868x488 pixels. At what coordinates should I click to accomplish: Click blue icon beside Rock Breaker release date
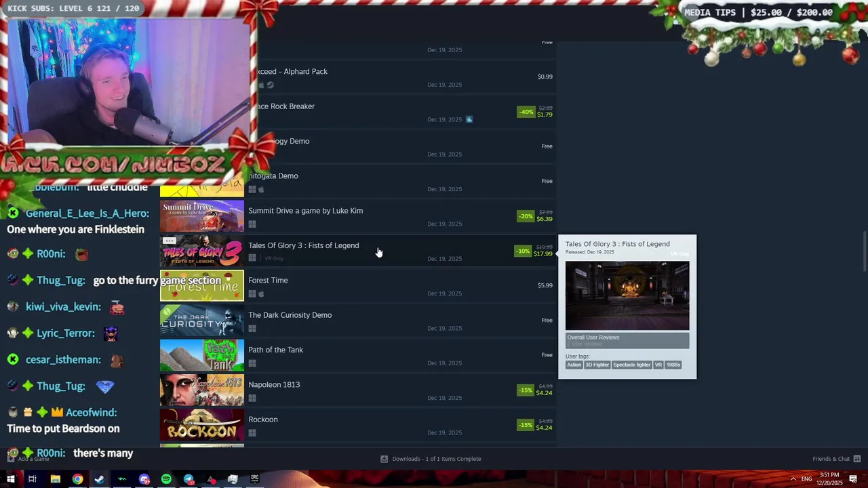tap(469, 119)
